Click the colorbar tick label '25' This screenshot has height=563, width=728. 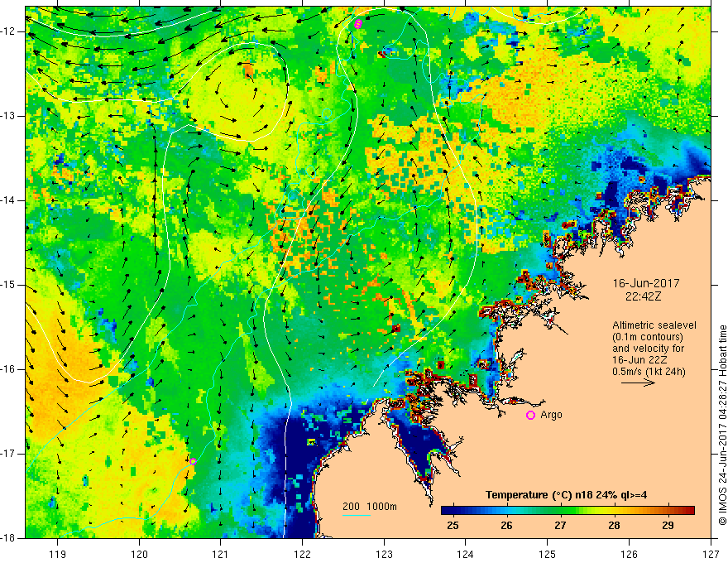point(453,526)
